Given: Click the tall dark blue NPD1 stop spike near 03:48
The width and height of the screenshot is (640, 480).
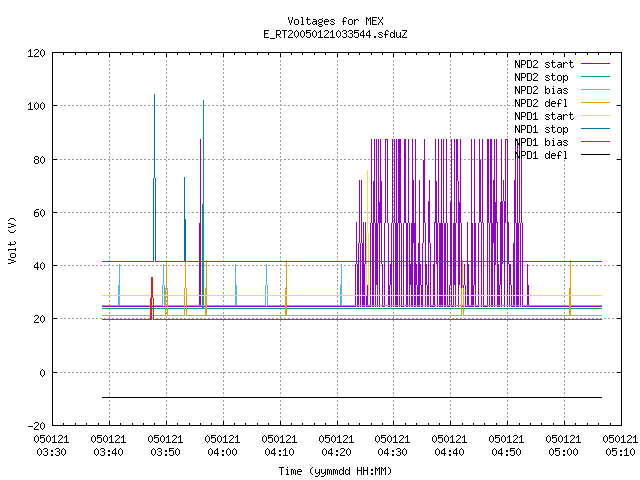Looking at the screenshot, I should point(154,178).
